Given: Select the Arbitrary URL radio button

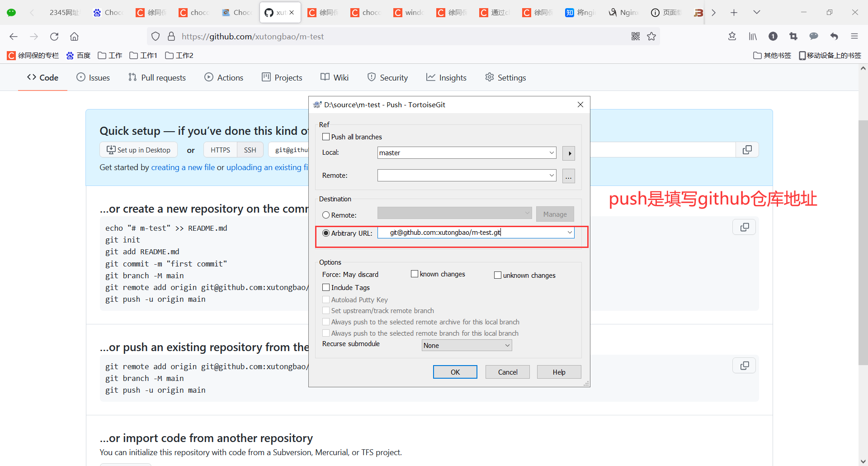Looking at the screenshot, I should click(326, 233).
